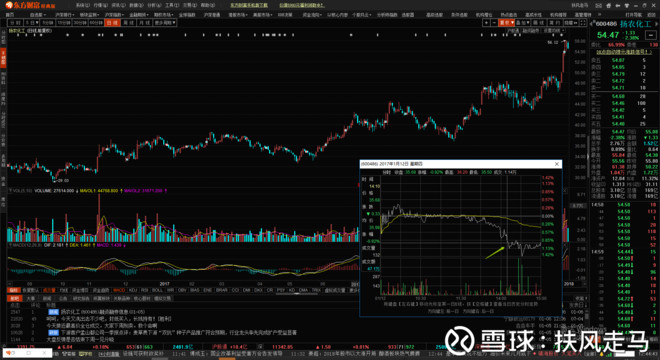Click the skin/shirt icon in title bar
Viewport: 660px width, 360px height.
pos(627,5)
